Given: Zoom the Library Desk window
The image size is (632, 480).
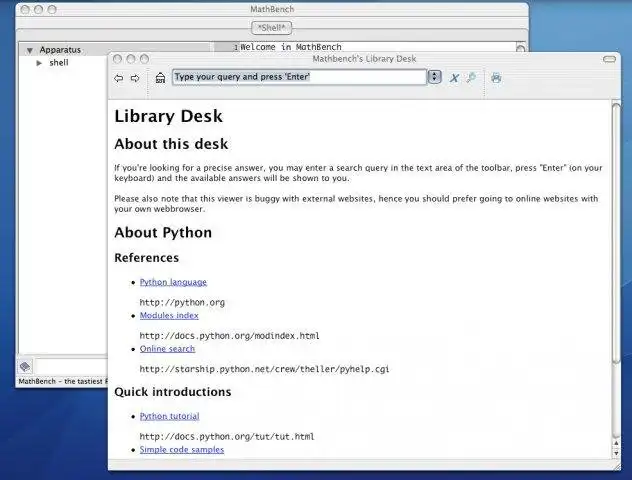Looking at the screenshot, I should (x=144, y=59).
